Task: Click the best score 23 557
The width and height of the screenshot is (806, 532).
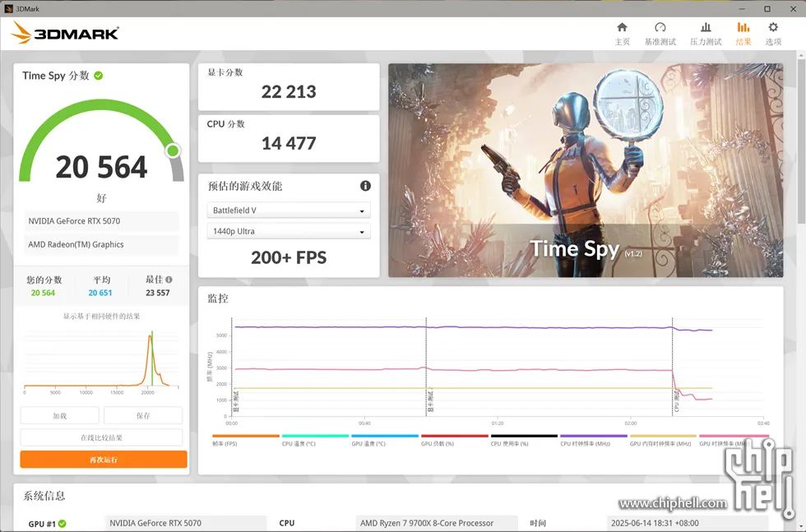Action: pos(157,293)
